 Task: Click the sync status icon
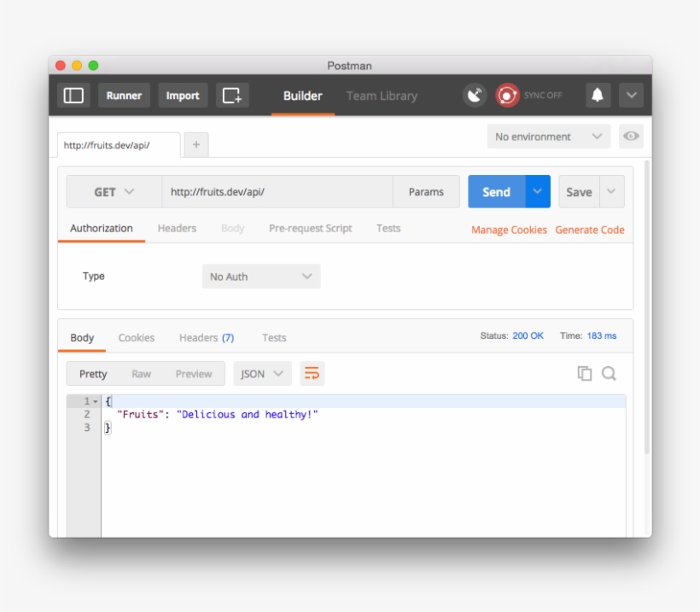tap(508, 96)
